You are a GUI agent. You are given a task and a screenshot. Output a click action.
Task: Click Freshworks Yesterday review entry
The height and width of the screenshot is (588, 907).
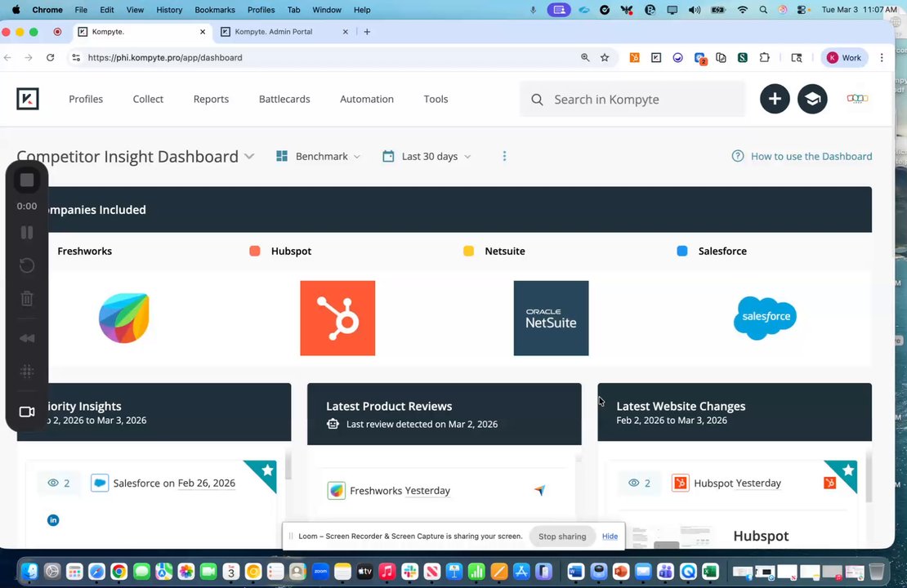400,490
